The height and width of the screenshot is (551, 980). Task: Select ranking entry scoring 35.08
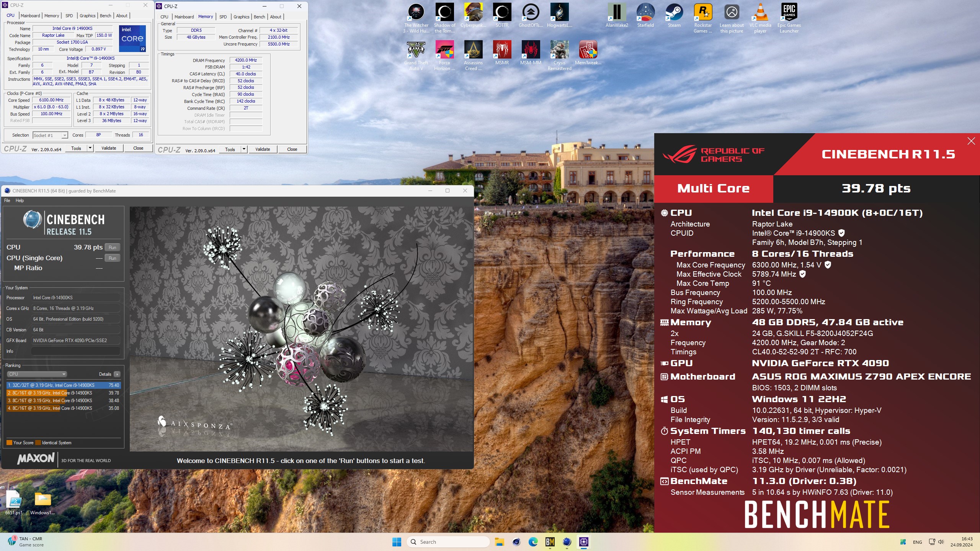[x=64, y=408]
